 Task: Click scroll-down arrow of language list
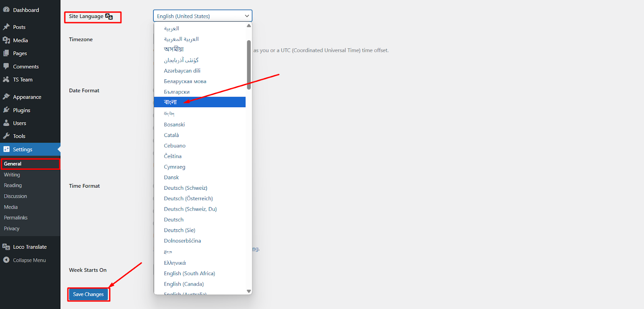(x=249, y=291)
